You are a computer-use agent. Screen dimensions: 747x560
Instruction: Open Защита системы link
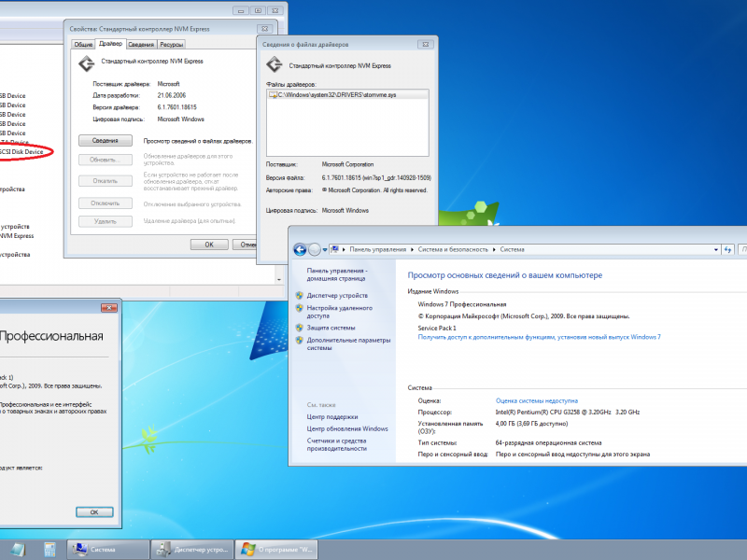[331, 328]
